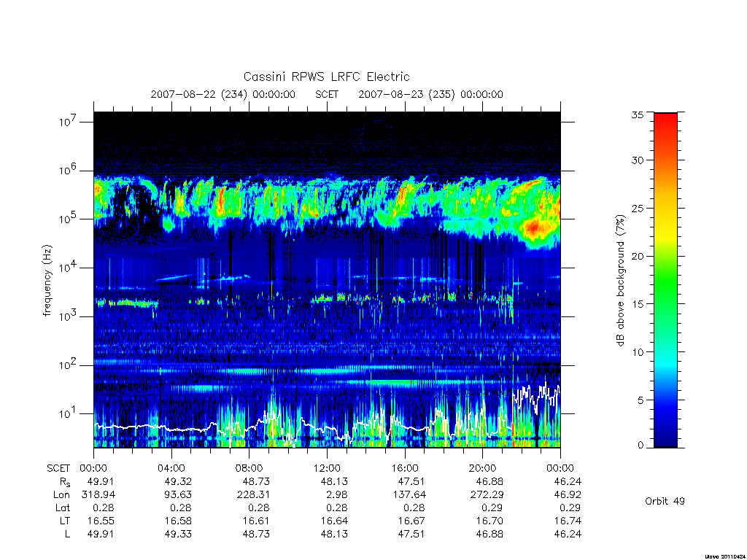
Task: Click the LT value '16.55'
Action: [101, 521]
